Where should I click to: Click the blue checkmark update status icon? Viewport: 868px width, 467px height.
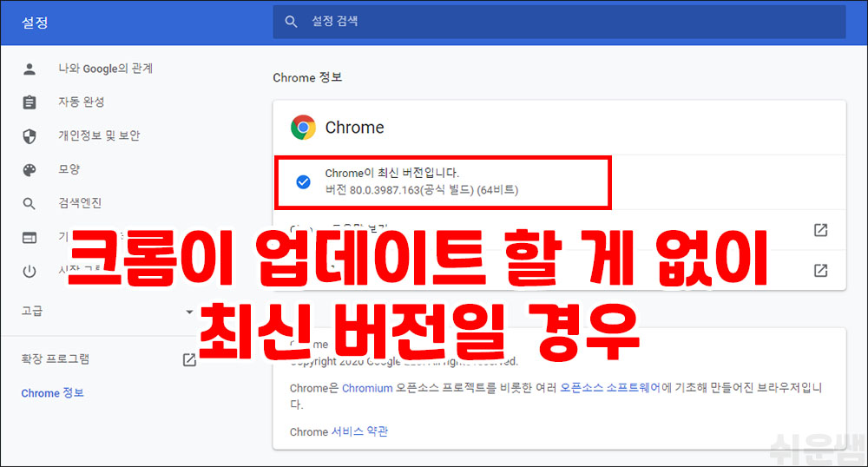click(303, 181)
